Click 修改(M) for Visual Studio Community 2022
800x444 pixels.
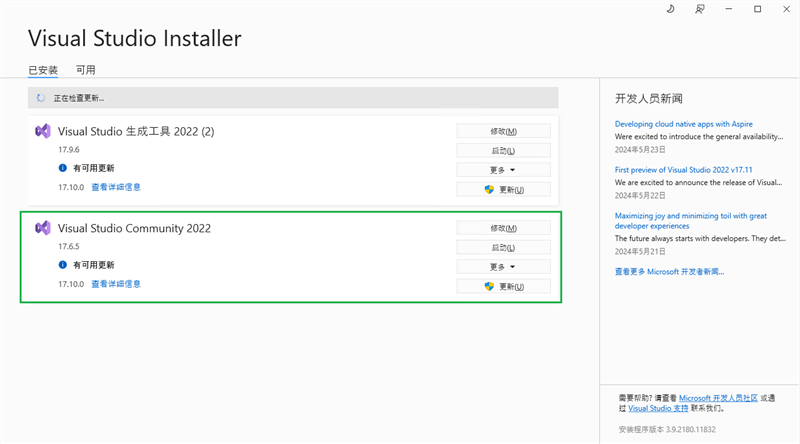pos(504,228)
